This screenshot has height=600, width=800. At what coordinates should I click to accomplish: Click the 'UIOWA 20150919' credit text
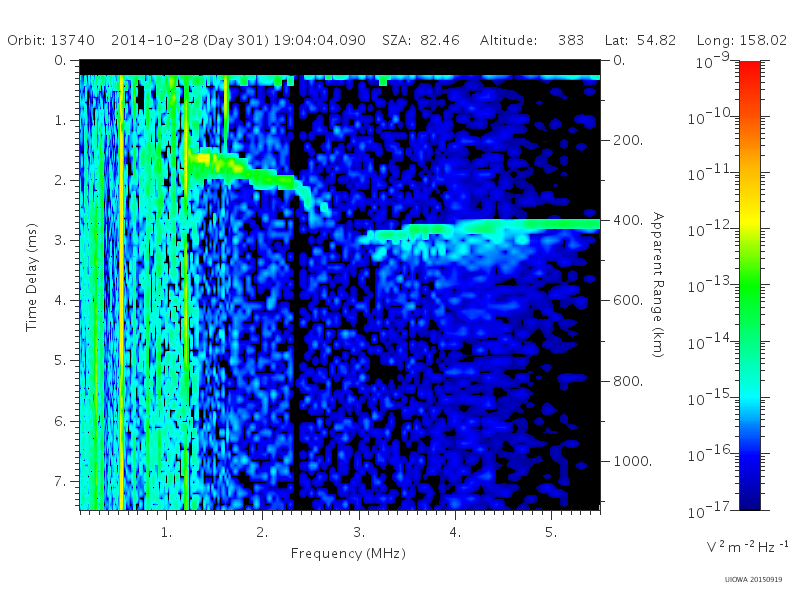pyautogui.click(x=753, y=580)
